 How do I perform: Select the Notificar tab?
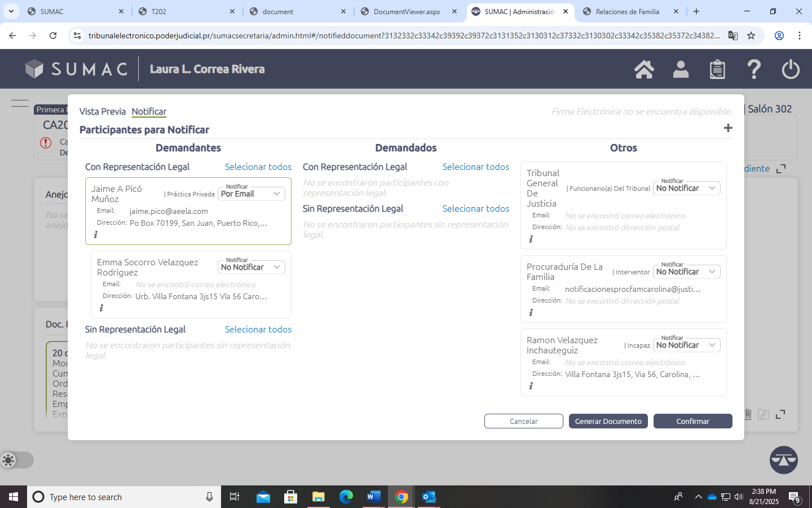pos(149,112)
